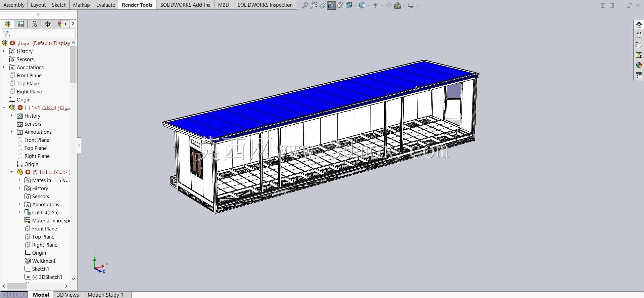Viewport: 644px width, 298px height.
Task: Open the View Orientation dropdown arrow
Action: tap(355, 5)
